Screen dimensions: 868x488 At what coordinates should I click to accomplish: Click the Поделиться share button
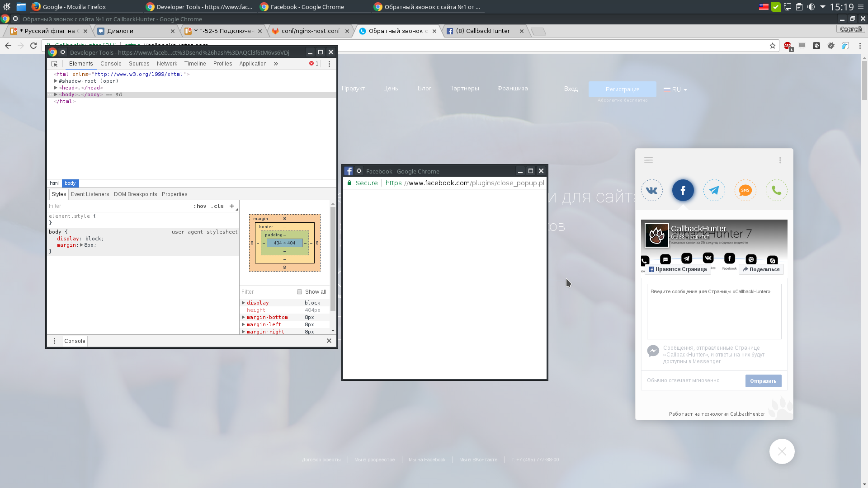(x=761, y=269)
